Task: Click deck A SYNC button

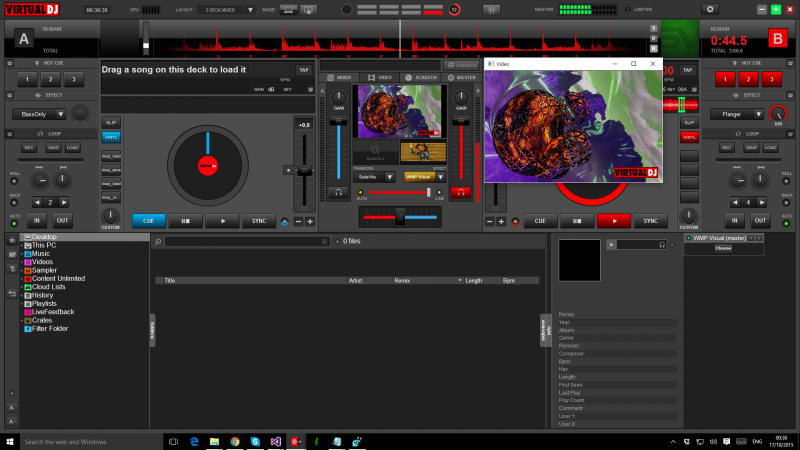Action: coord(259,221)
